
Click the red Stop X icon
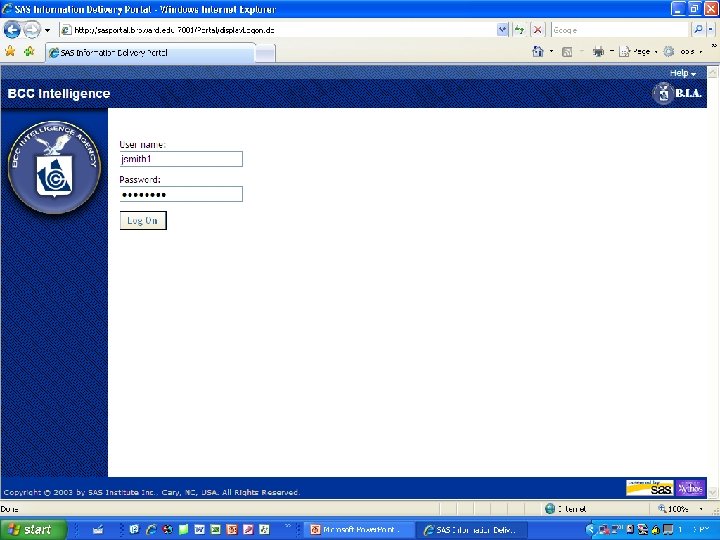coord(537,30)
